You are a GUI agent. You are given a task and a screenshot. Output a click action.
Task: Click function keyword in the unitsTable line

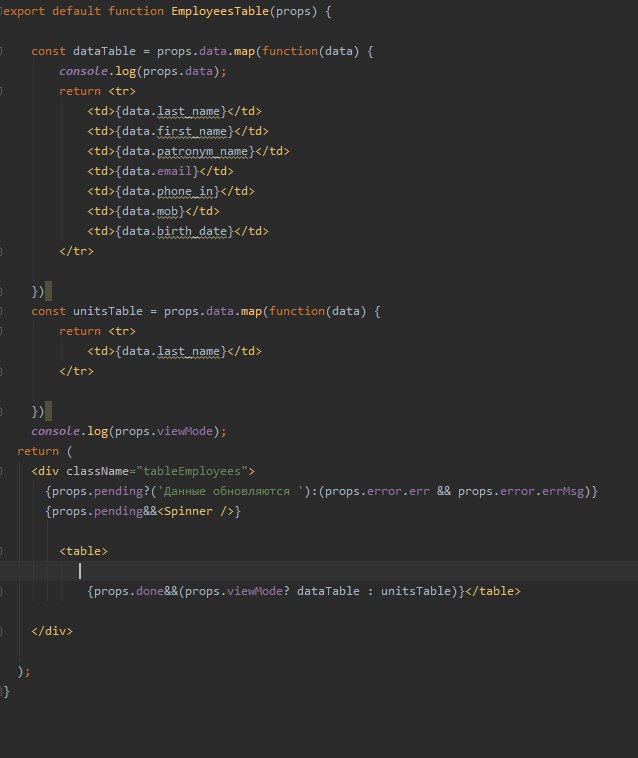tap(297, 311)
